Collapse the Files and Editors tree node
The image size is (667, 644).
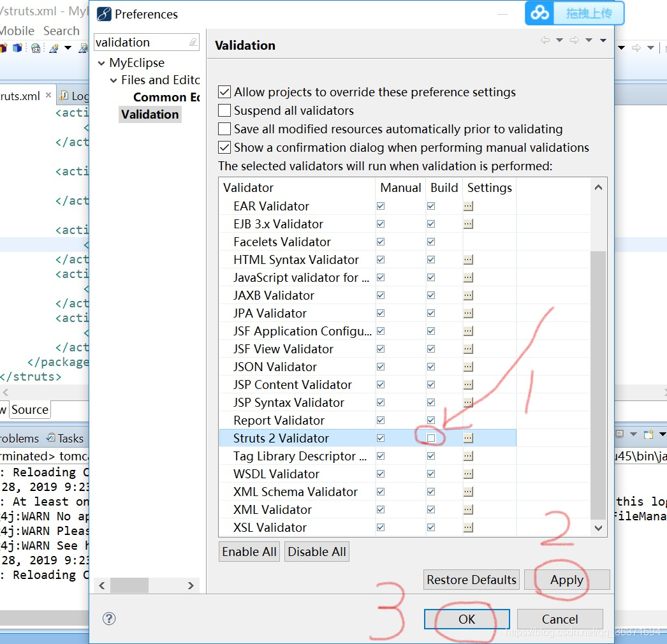[x=113, y=80]
